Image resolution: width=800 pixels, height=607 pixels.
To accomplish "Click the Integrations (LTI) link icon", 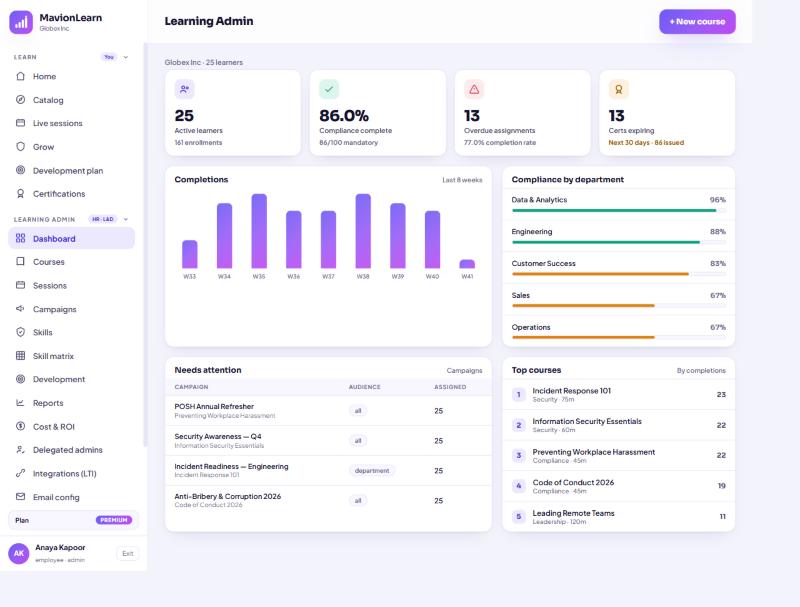I will point(20,473).
